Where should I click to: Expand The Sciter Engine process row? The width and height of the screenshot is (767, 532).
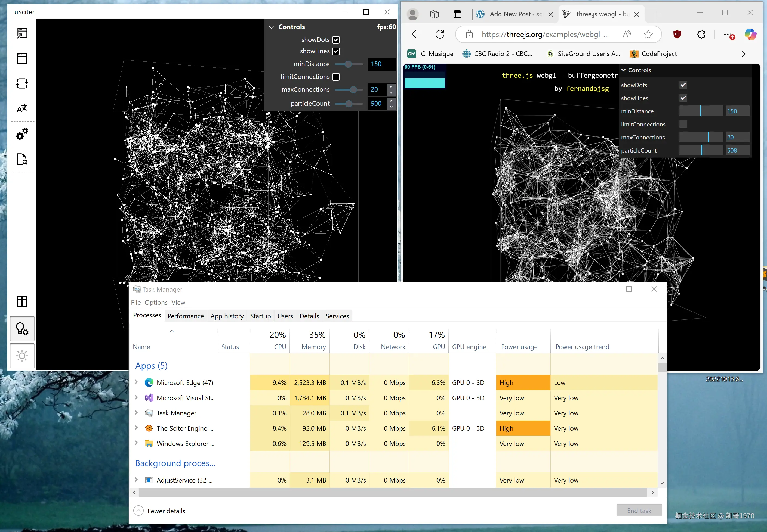point(136,428)
